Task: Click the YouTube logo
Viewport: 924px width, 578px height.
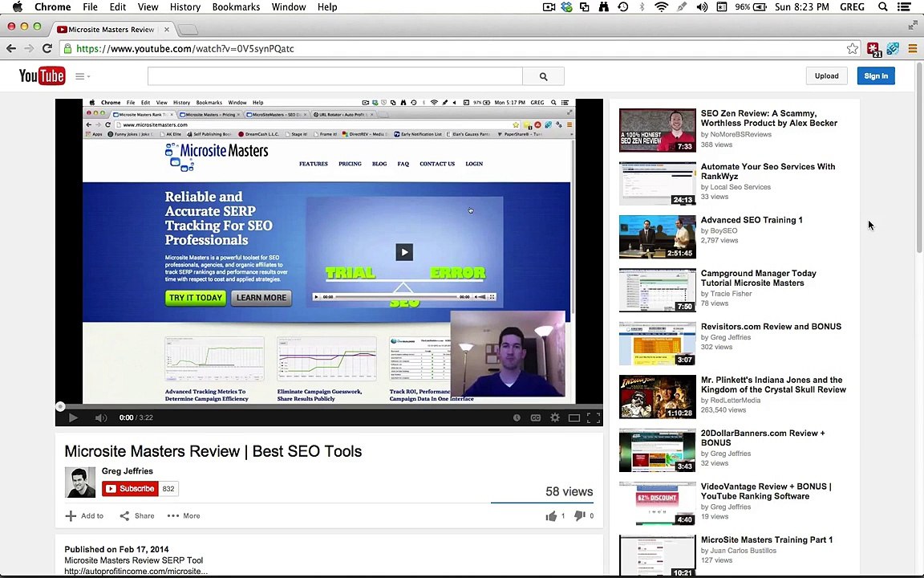Action: click(x=42, y=75)
